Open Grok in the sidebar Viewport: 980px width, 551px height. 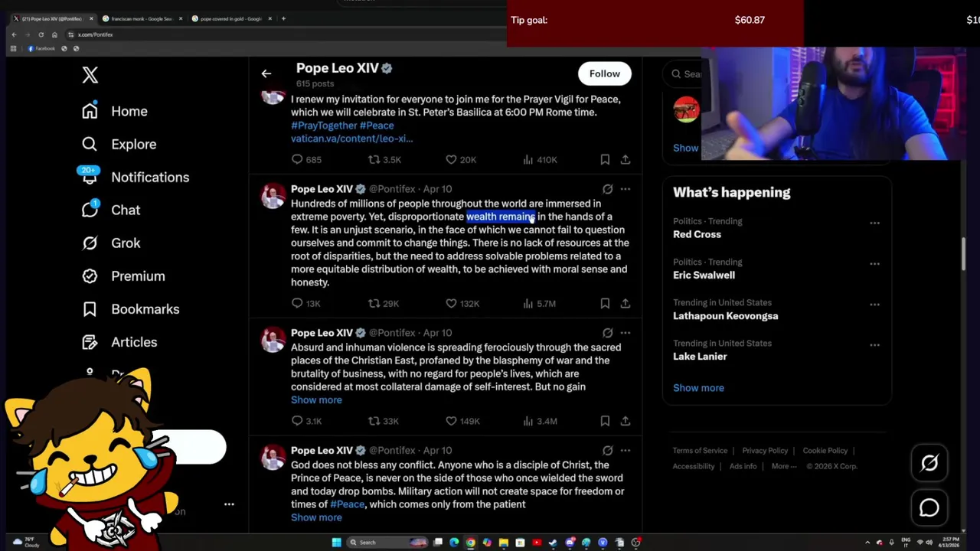point(111,243)
